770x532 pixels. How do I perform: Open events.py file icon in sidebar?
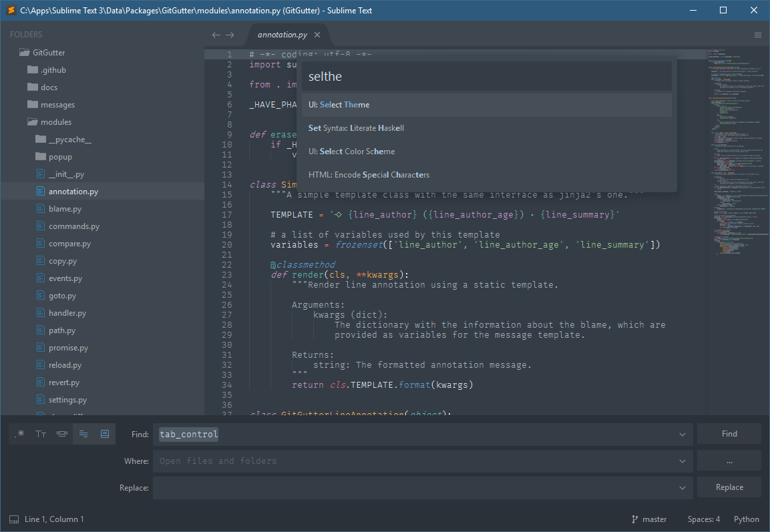pos(41,278)
